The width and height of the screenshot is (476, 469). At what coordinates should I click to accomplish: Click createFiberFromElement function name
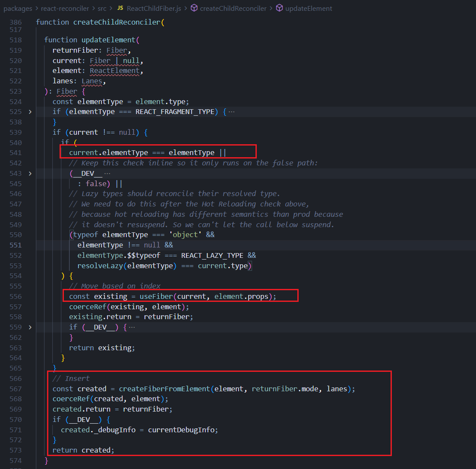point(164,389)
